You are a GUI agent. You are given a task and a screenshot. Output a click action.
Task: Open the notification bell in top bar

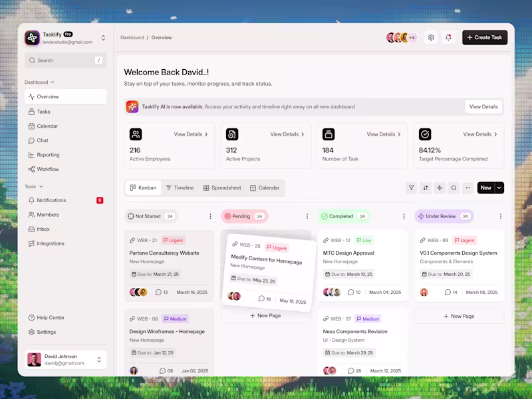pyautogui.click(x=448, y=38)
